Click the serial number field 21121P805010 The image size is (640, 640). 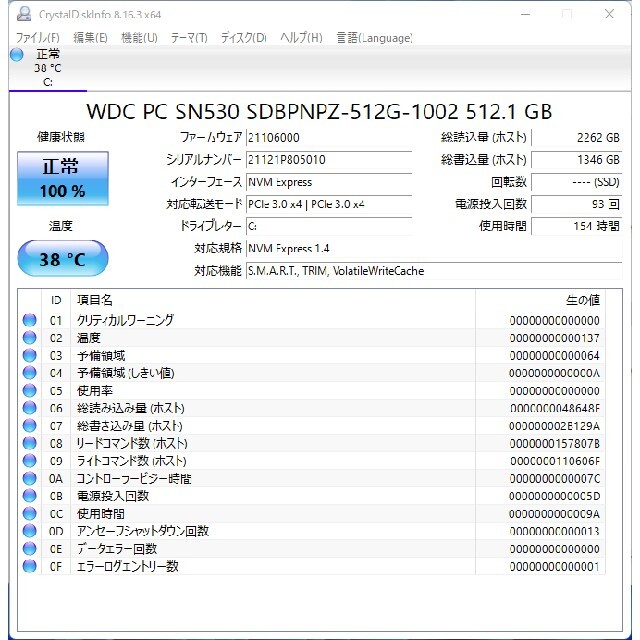pos(329,160)
